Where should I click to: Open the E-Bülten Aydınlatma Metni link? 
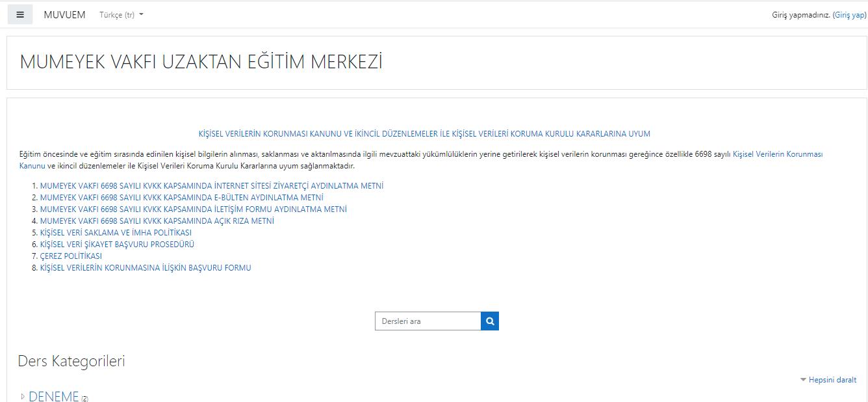click(181, 198)
